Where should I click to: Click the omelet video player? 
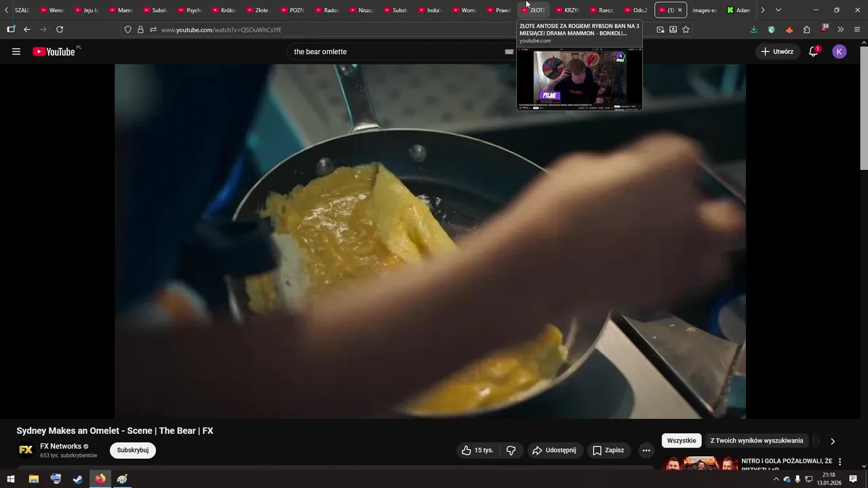click(x=430, y=241)
